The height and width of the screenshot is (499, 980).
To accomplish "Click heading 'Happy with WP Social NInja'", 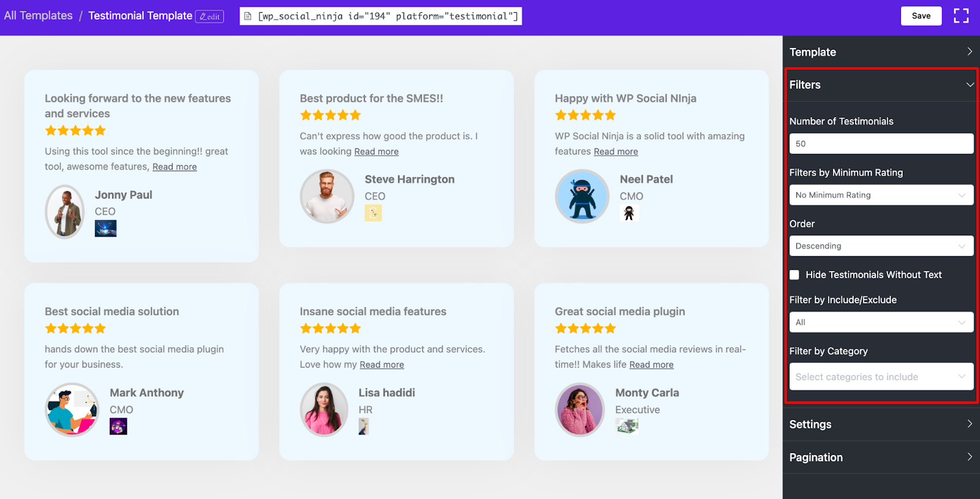I will tap(625, 98).
